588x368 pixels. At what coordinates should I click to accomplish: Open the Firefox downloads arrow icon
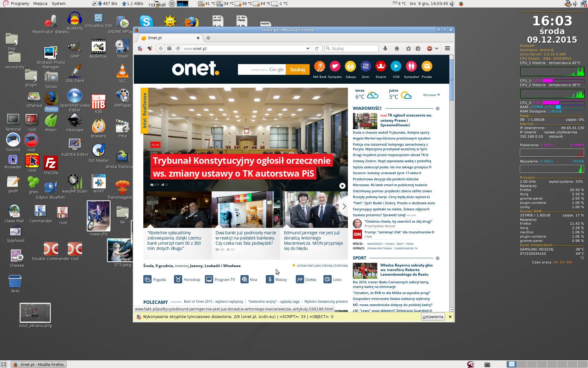click(x=385, y=48)
